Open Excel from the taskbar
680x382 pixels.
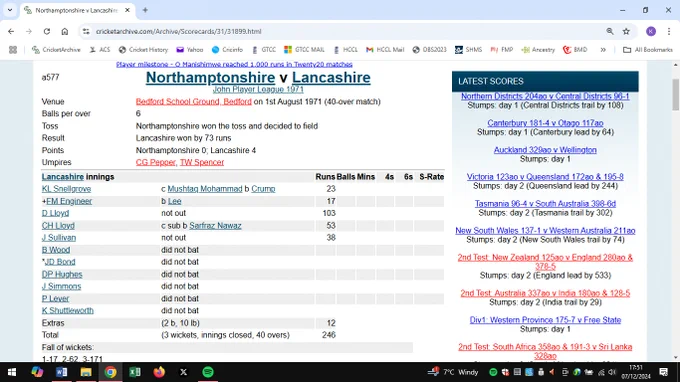click(x=134, y=372)
